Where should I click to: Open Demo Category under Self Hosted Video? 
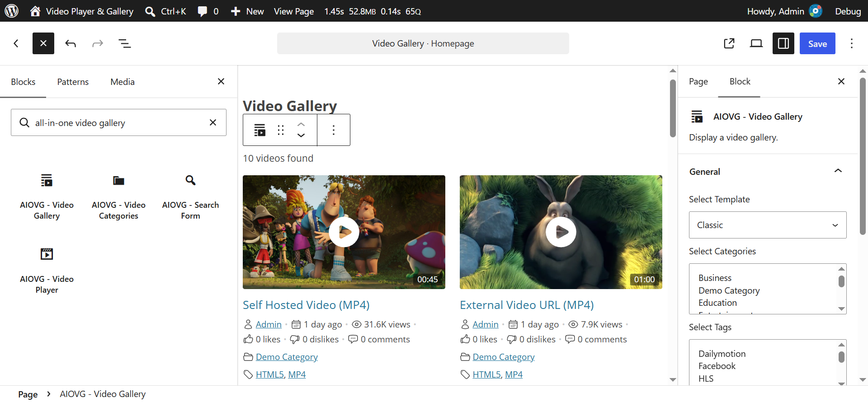tap(287, 357)
